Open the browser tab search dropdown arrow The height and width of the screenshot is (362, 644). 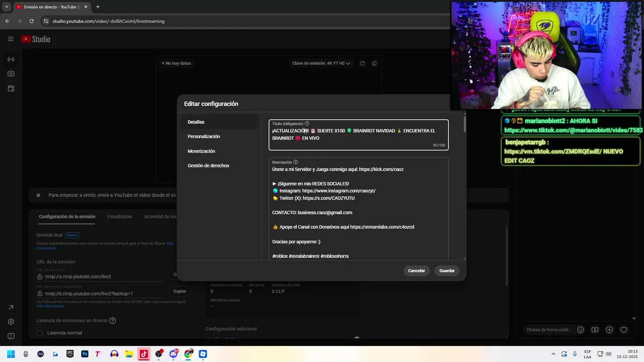(x=7, y=7)
